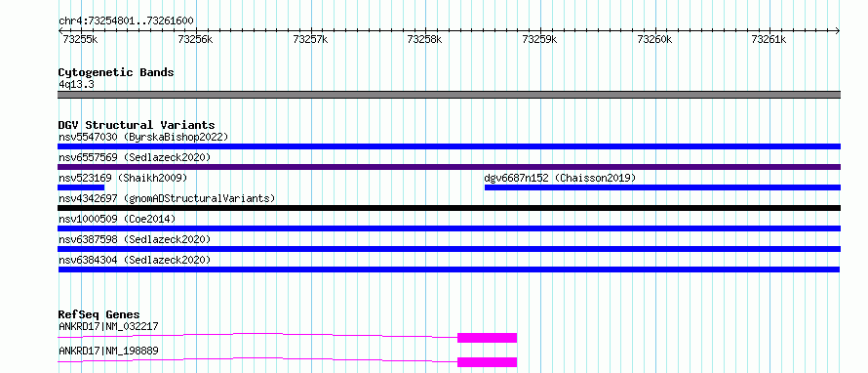Image resolution: width=868 pixels, height=373 pixels.
Task: Click the DGV Structural Variants track title
Action: click(137, 125)
